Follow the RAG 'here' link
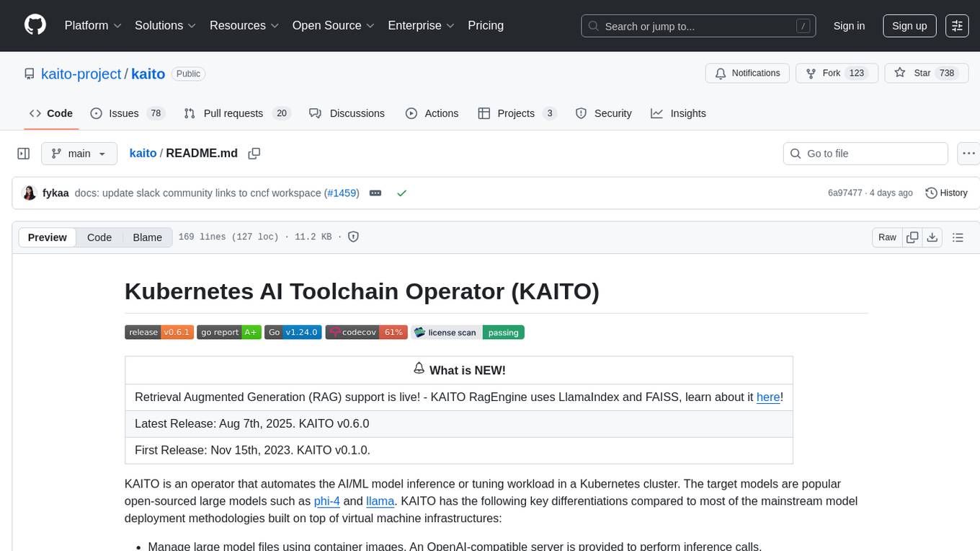 pos(768,397)
